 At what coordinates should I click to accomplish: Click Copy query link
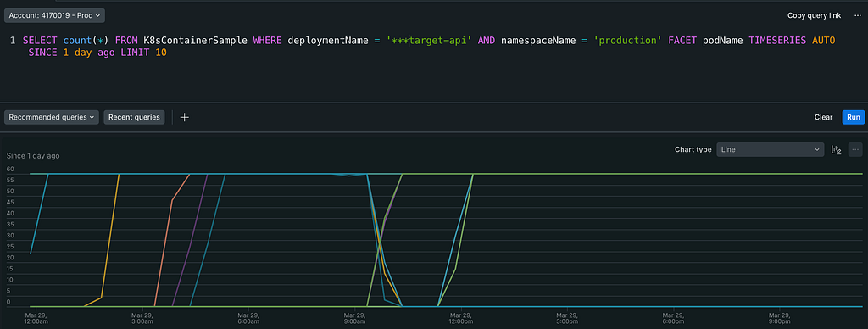[814, 15]
